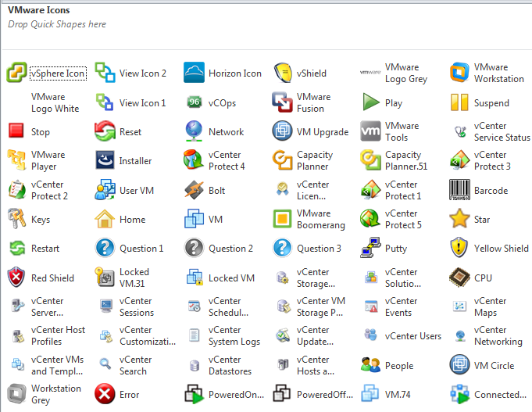Pick the Question 3 icon
Viewport: 532px width, 412px height.
(282, 248)
